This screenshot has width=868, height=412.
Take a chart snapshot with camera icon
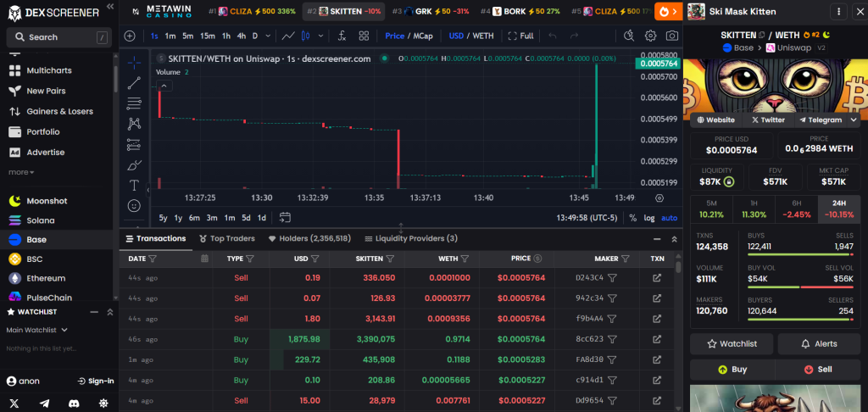[672, 36]
